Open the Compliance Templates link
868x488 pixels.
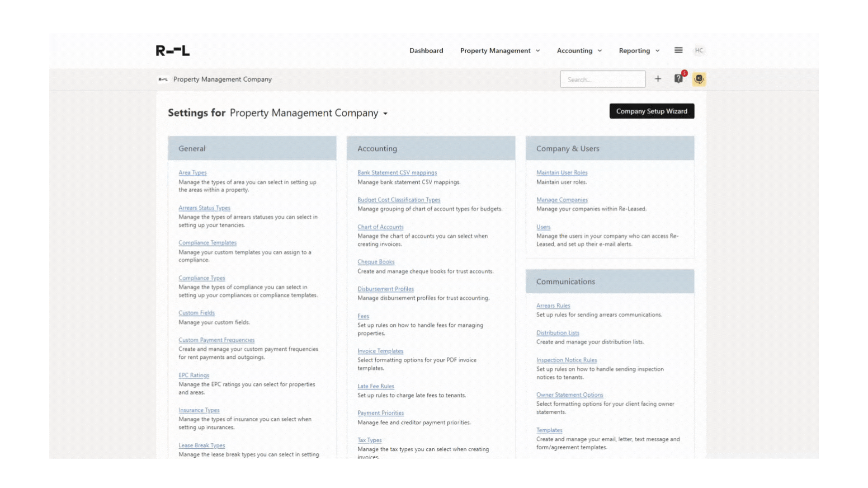(x=207, y=243)
